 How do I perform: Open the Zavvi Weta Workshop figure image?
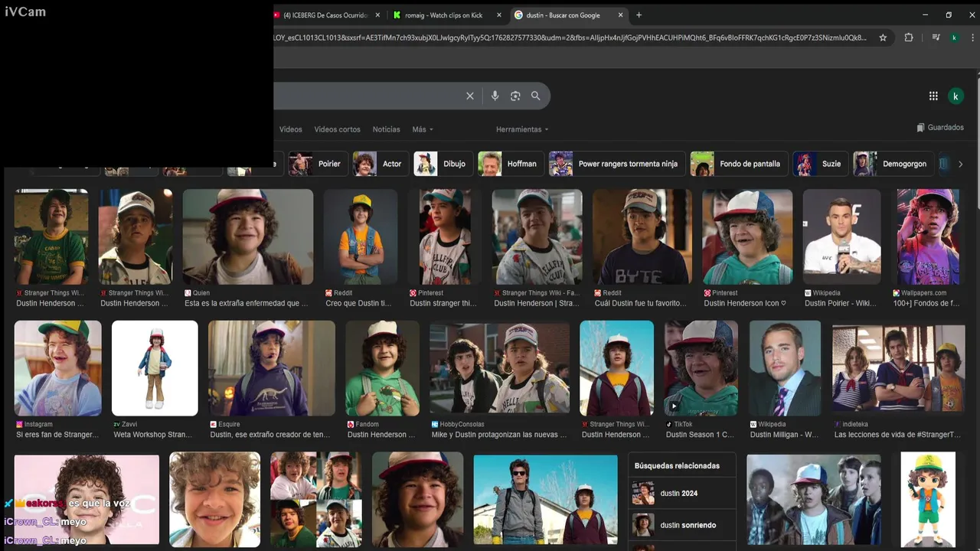tap(155, 368)
